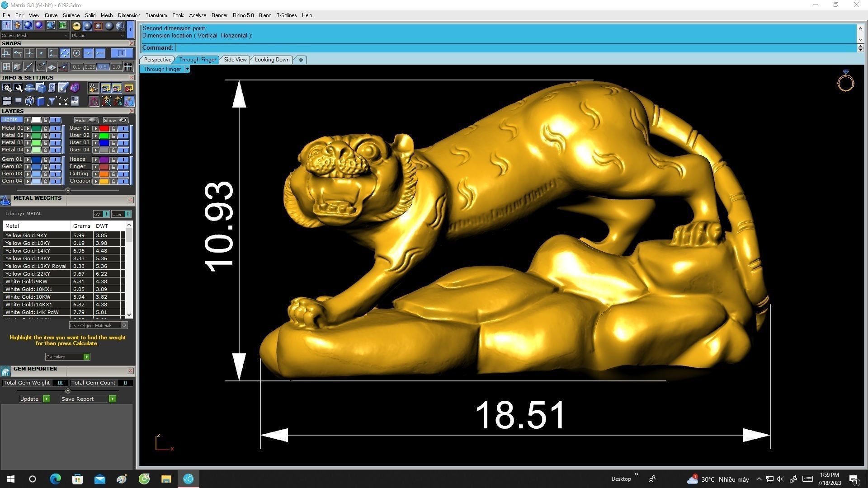The height and width of the screenshot is (488, 868).
Task: Switch to the Perspective viewport tab
Action: pos(157,60)
